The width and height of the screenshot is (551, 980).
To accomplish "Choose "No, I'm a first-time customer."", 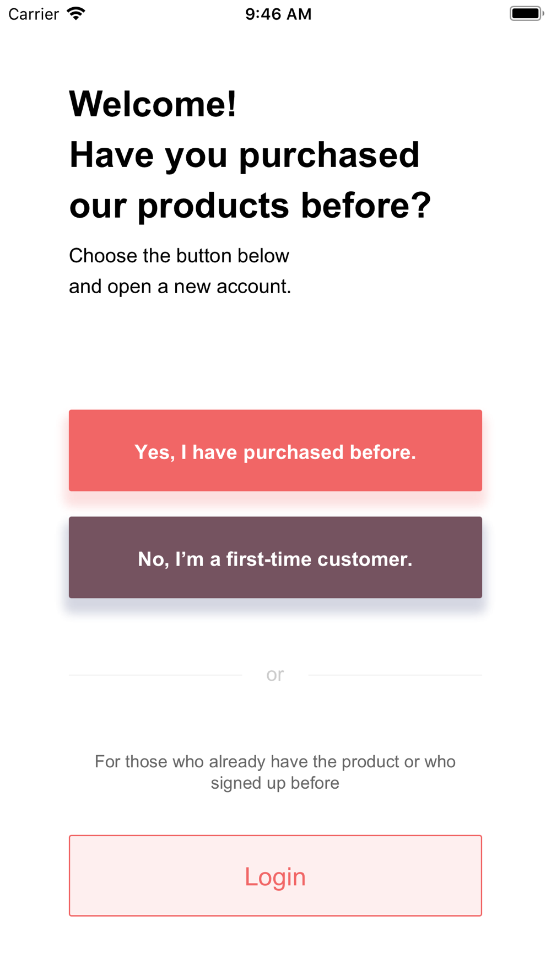I will [275, 559].
